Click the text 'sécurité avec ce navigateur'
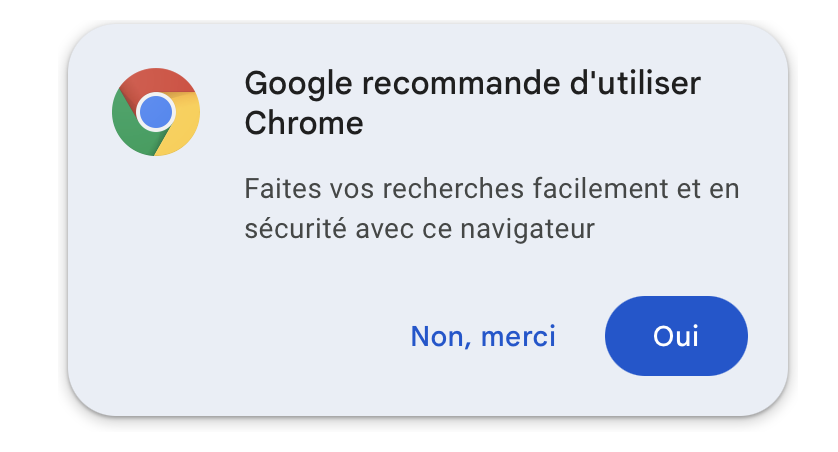 click(x=420, y=229)
